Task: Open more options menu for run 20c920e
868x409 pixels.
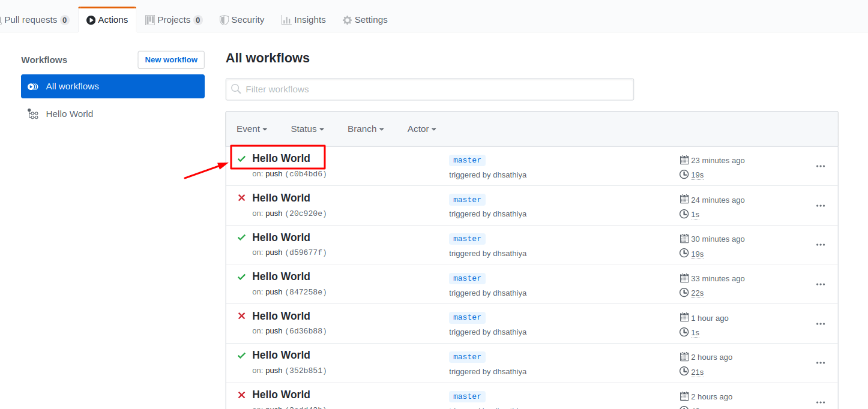Action: tap(821, 206)
